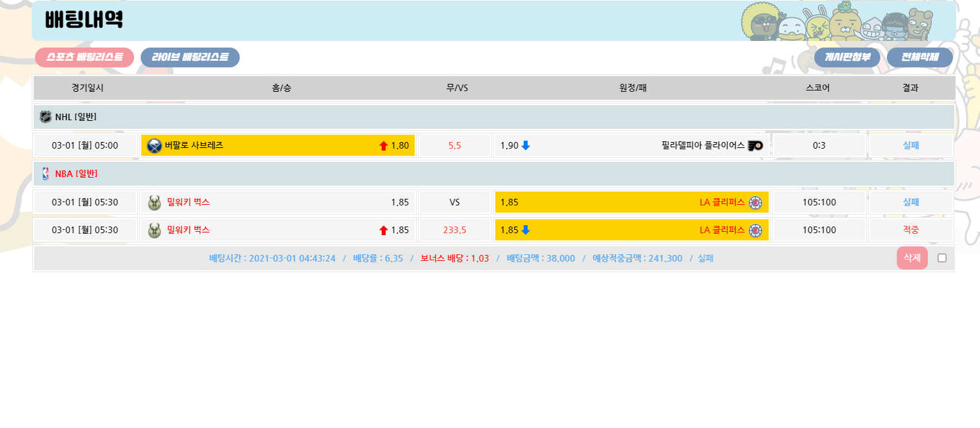Viewport: 980px width, 428px height.
Task: Click the 233.5 over/under value cell
Action: (x=454, y=231)
